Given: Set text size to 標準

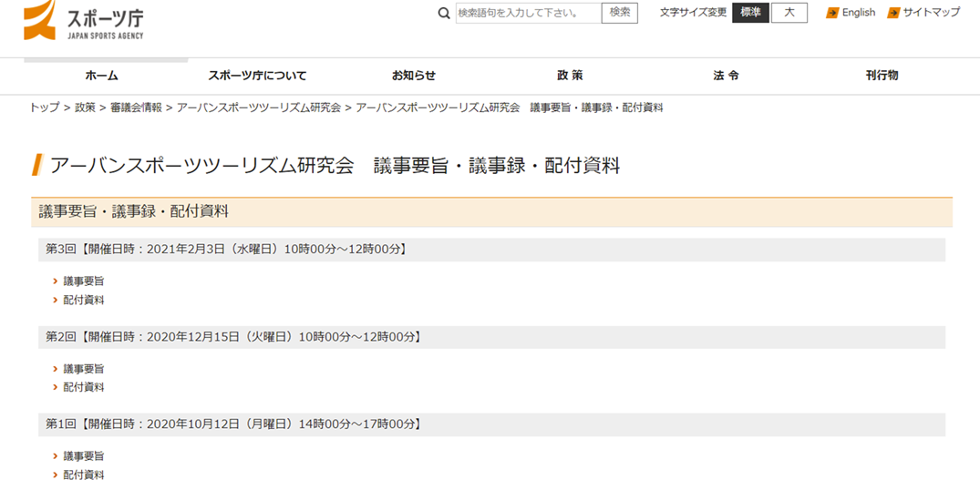Looking at the screenshot, I should click(x=750, y=13).
